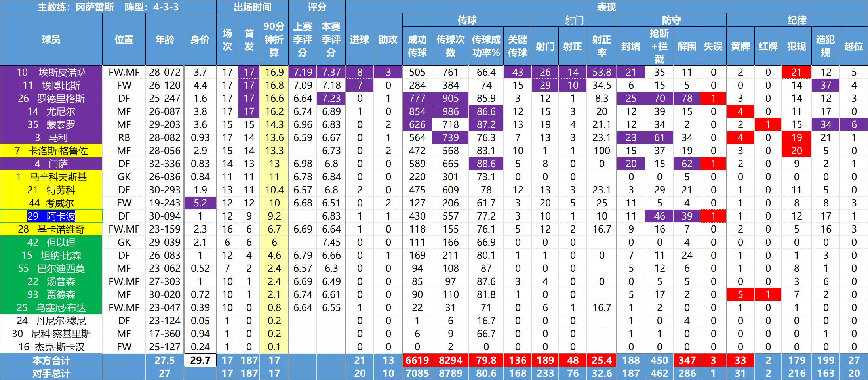Click the 进球 column header
This screenshot has height=380, width=868.
coord(360,40)
